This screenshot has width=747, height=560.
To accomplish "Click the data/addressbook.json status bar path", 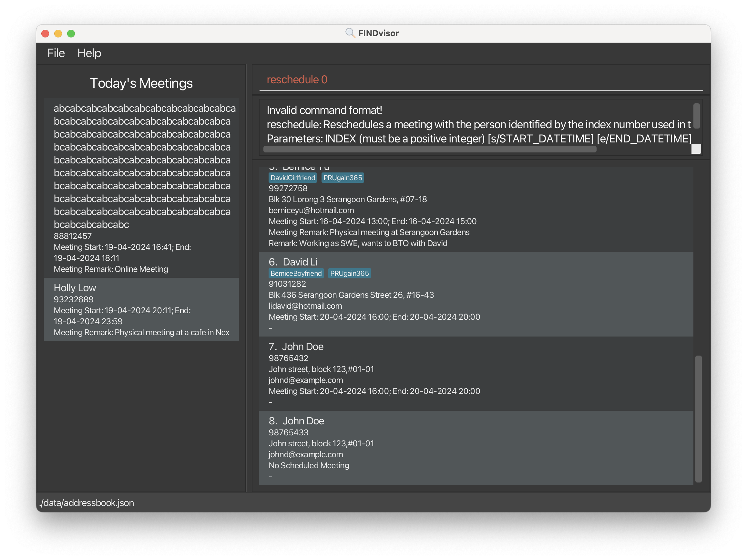I will (87, 503).
